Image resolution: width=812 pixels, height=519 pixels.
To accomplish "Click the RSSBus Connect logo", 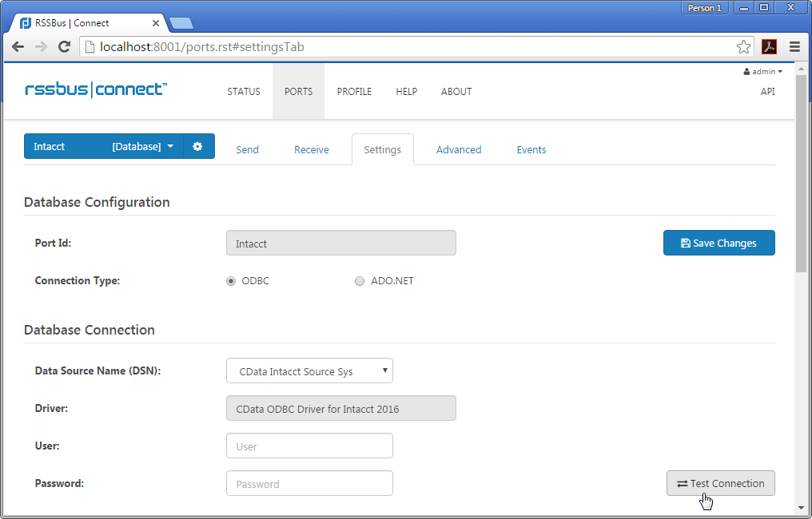I will tap(96, 89).
